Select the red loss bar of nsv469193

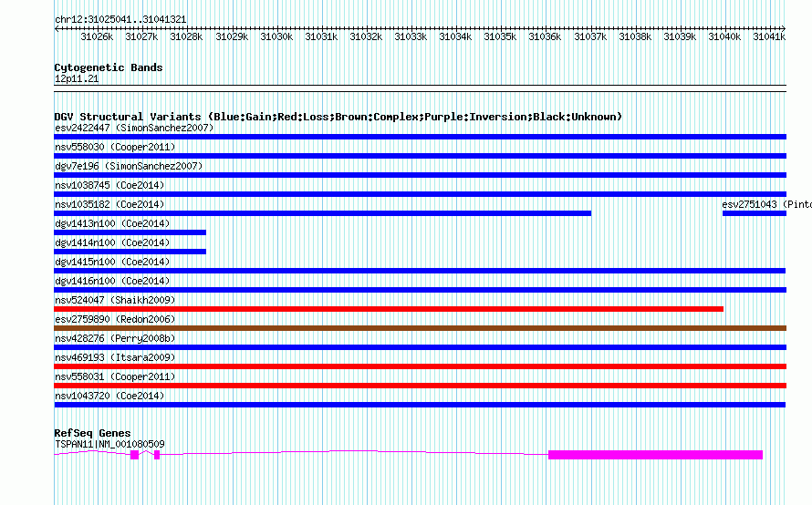click(420, 366)
